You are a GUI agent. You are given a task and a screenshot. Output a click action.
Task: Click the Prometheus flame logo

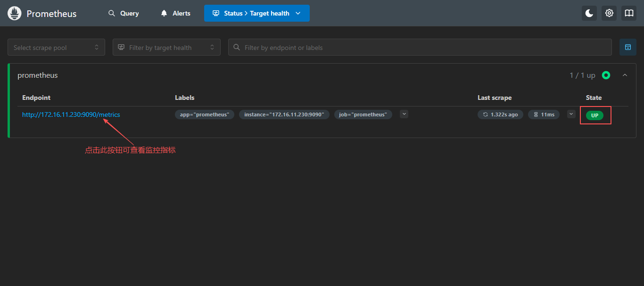point(15,13)
